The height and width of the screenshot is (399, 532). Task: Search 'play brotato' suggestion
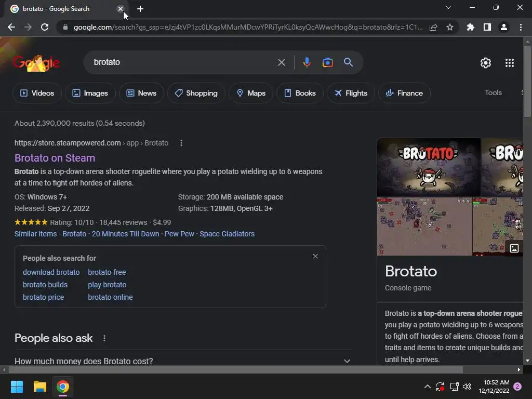107,285
